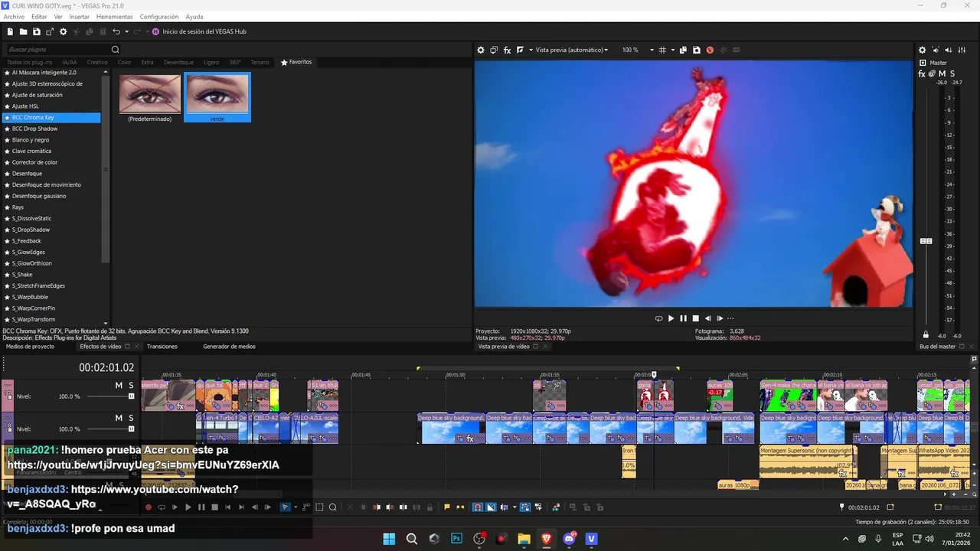The image size is (980, 551).
Task: Insert a region from timeline toolbar
Action: [460, 507]
